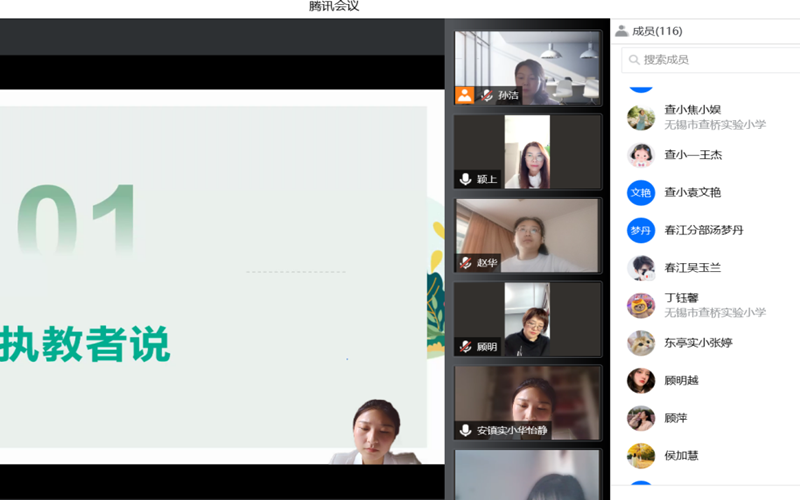
Task: Click the cat avatar of 东亭实小张婷
Action: (x=641, y=343)
